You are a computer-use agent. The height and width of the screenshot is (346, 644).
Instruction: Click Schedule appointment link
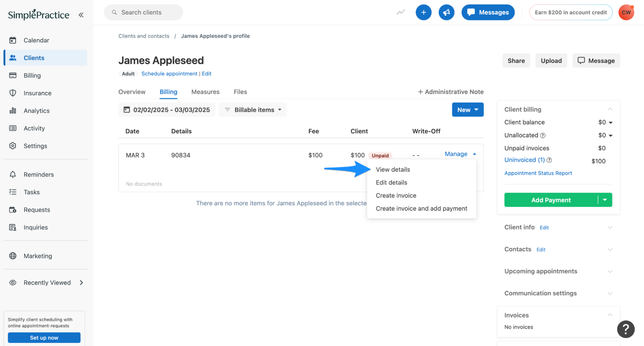click(x=169, y=74)
